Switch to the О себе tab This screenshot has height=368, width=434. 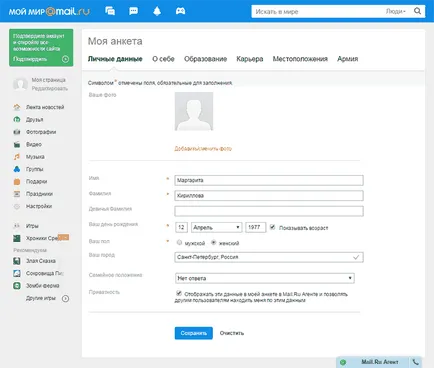(x=163, y=59)
